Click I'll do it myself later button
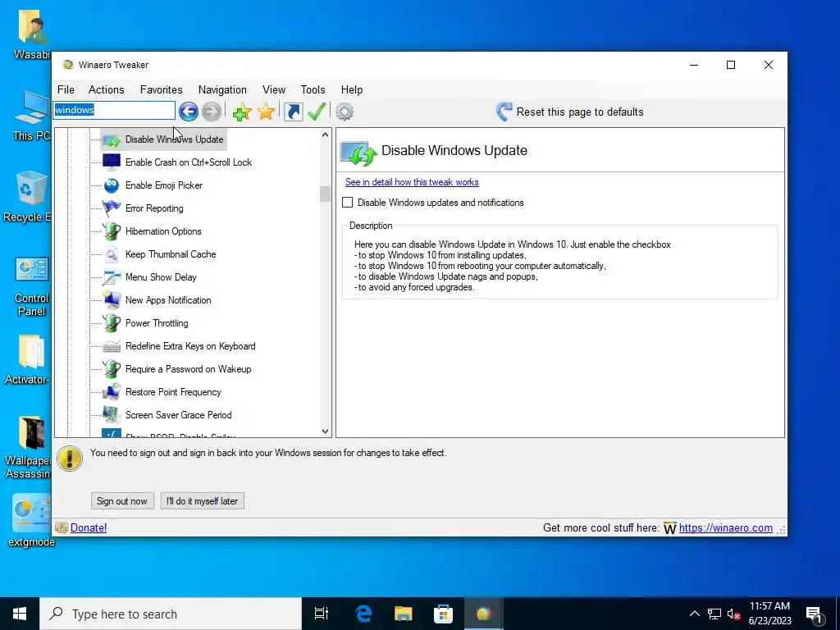840x630 pixels. (202, 501)
